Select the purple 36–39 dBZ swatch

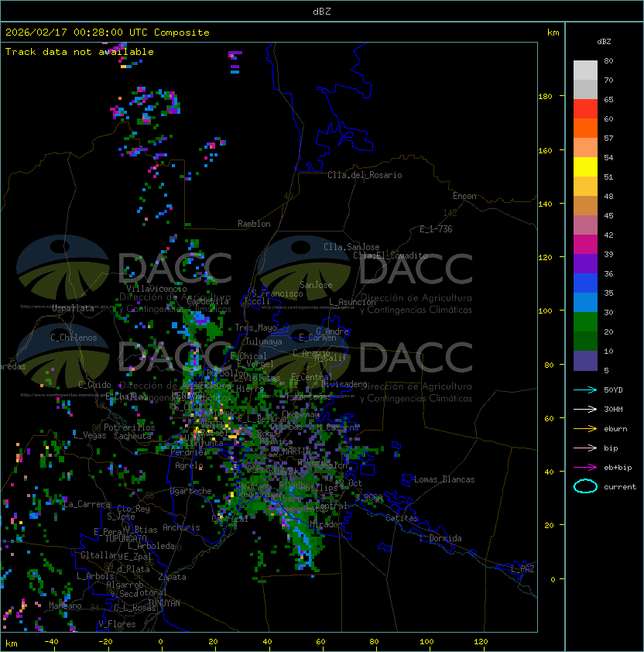(585, 263)
